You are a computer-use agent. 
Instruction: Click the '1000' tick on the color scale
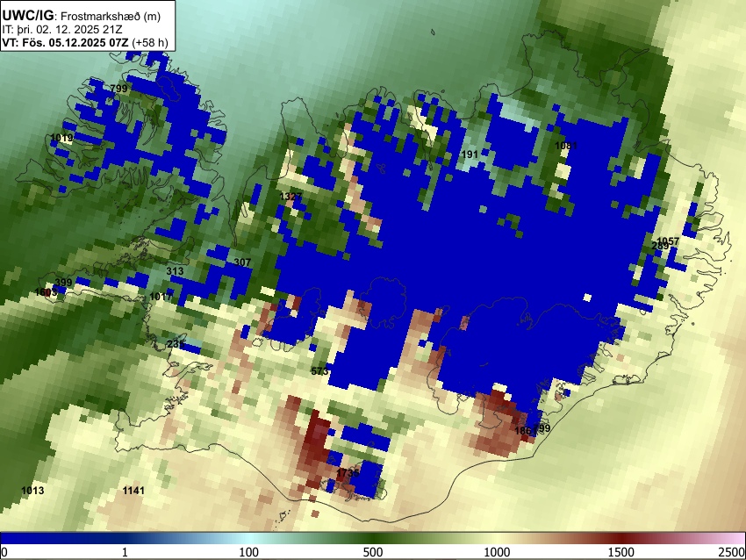(497, 552)
